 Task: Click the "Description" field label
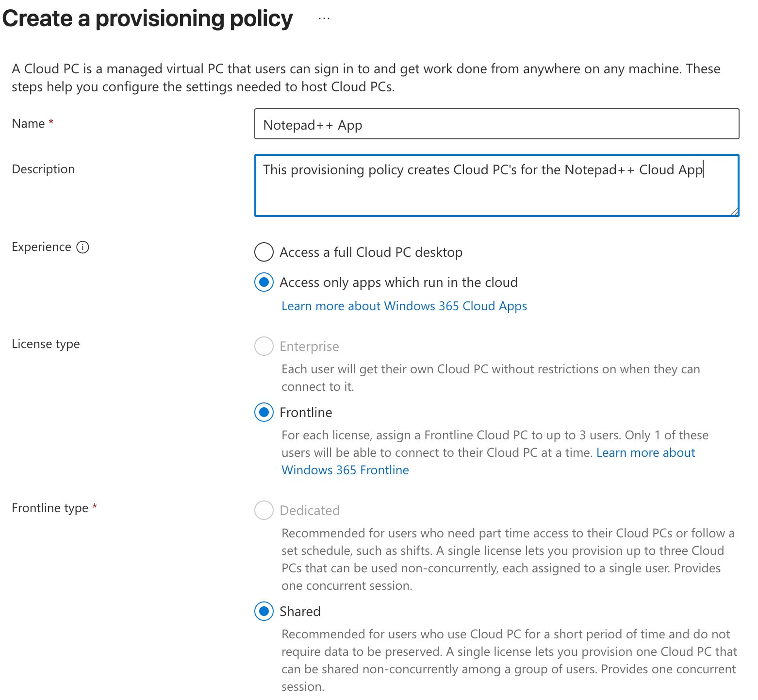43,169
